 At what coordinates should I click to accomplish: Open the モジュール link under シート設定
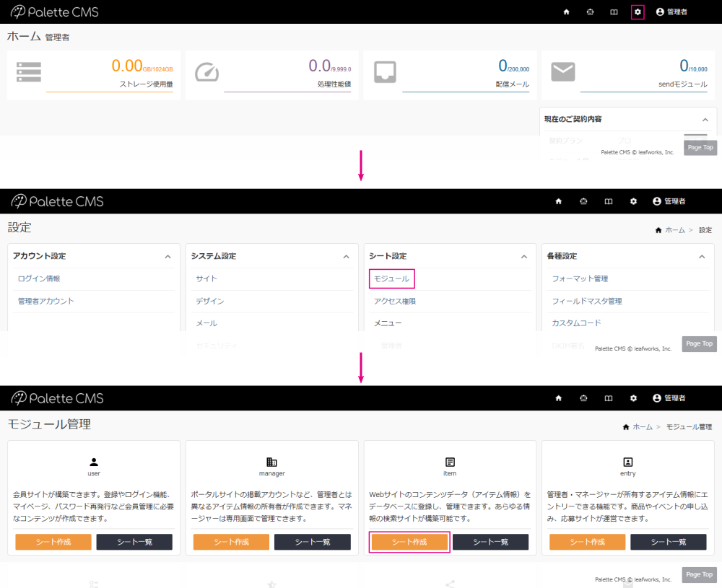pos(391,278)
